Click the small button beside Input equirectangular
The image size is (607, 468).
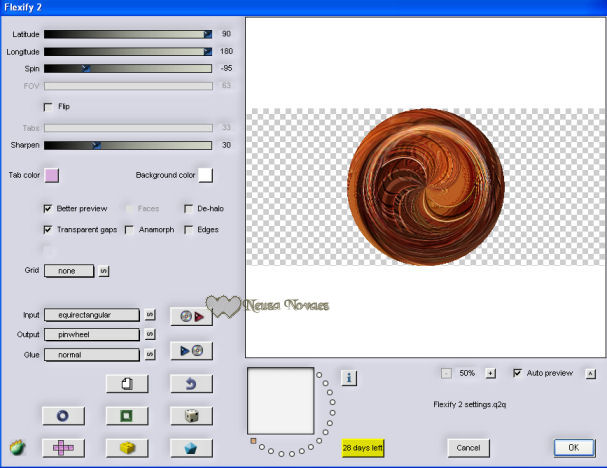[x=150, y=315]
